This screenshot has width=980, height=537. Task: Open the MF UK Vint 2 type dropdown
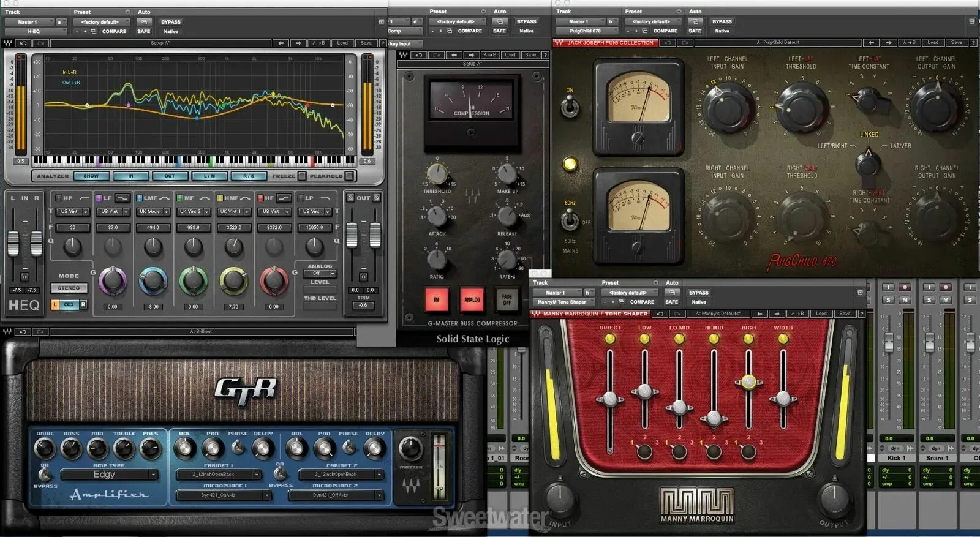tap(194, 211)
